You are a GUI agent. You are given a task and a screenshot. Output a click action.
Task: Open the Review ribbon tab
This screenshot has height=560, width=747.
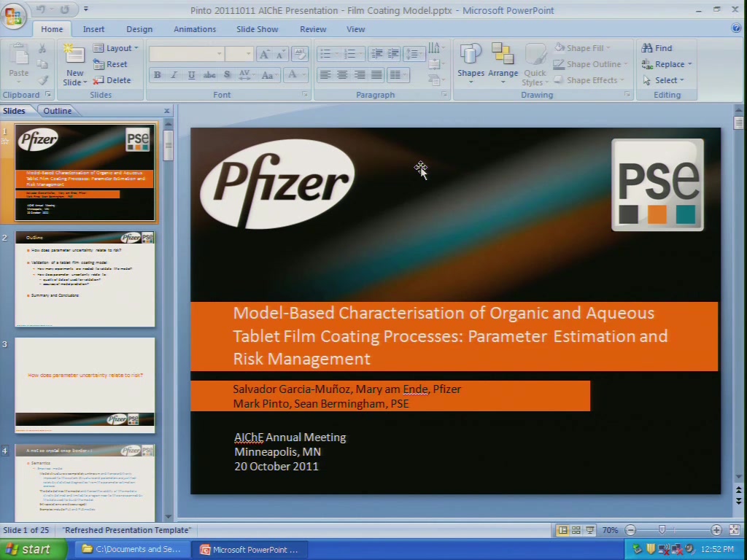[312, 29]
